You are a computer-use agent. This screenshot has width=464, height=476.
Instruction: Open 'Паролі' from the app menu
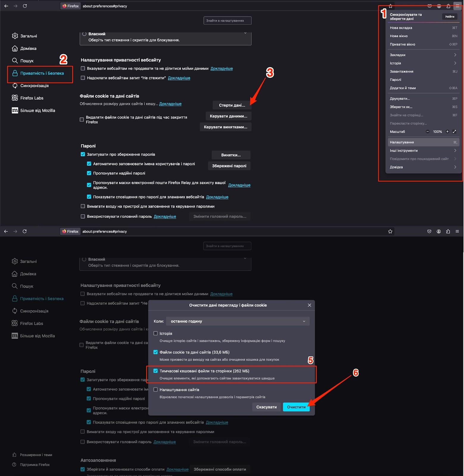[x=423, y=80]
